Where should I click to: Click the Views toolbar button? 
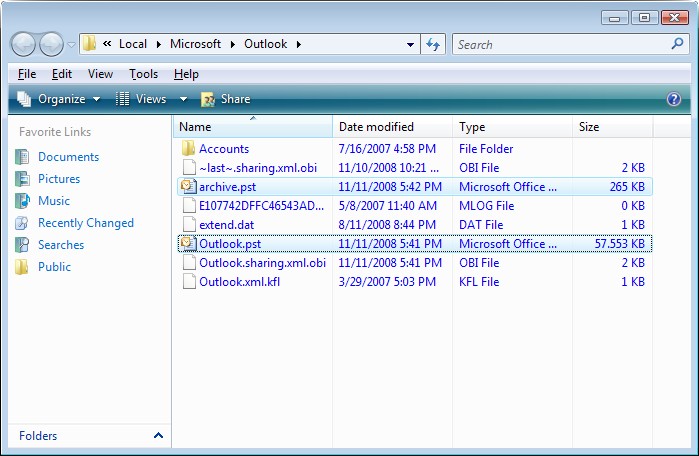click(x=141, y=99)
